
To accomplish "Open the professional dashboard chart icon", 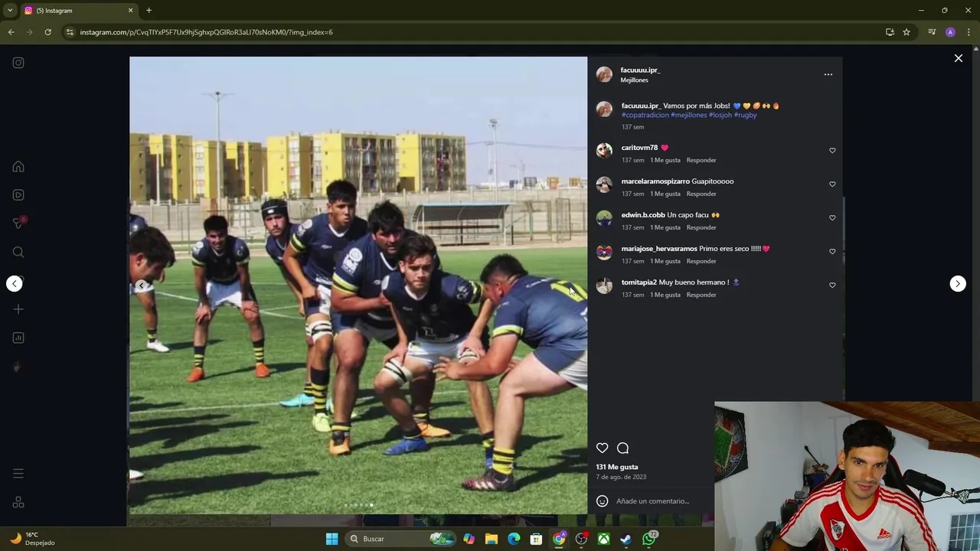I will pyautogui.click(x=18, y=337).
